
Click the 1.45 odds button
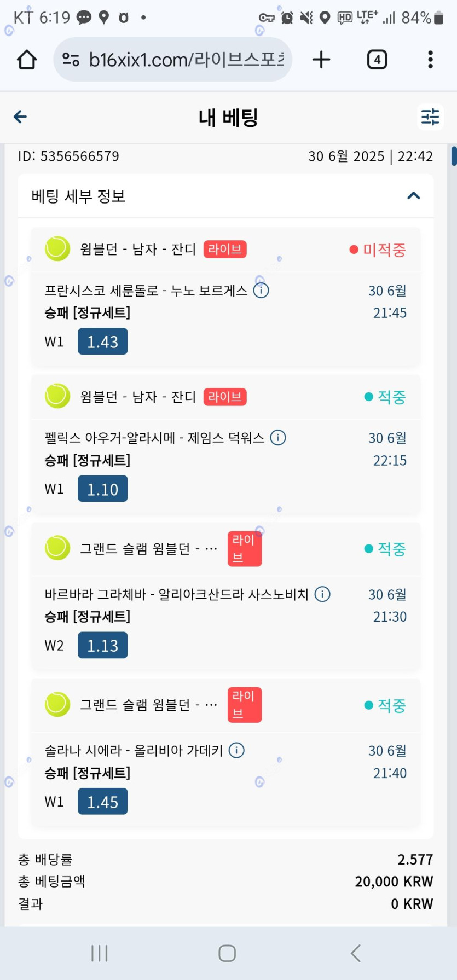pos(102,802)
